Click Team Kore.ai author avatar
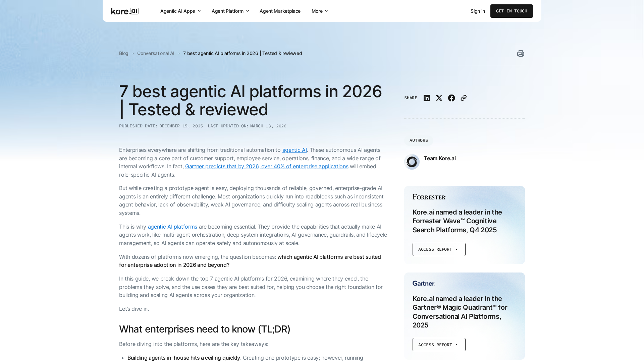The image size is (644, 362). coord(412,162)
